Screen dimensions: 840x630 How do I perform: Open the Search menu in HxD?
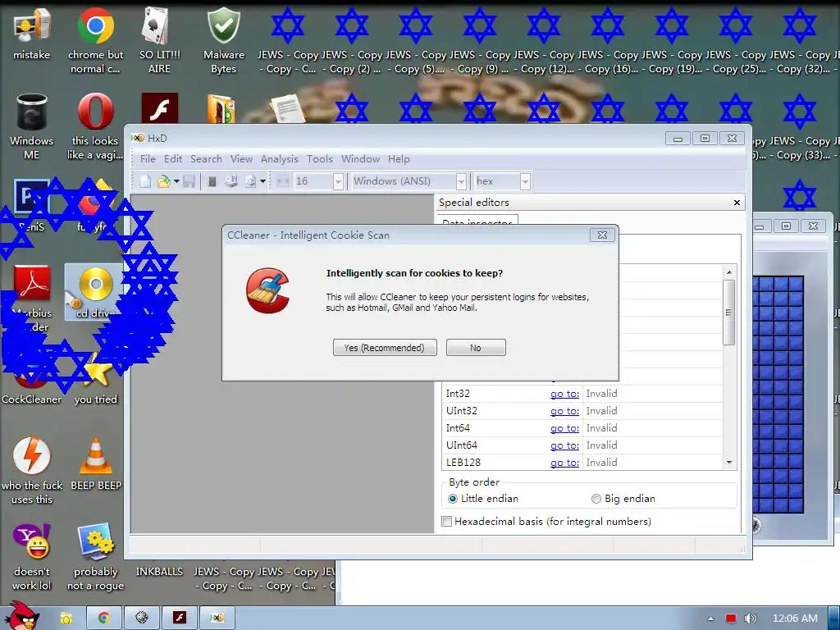point(206,159)
